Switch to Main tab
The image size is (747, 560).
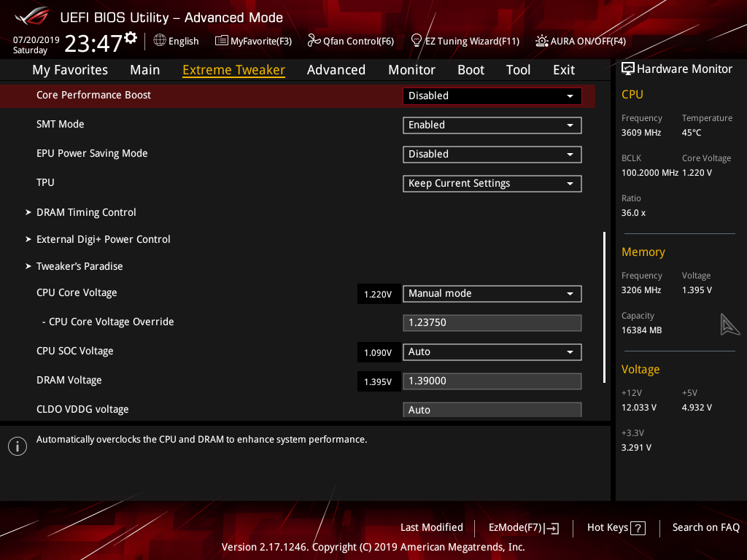(145, 70)
